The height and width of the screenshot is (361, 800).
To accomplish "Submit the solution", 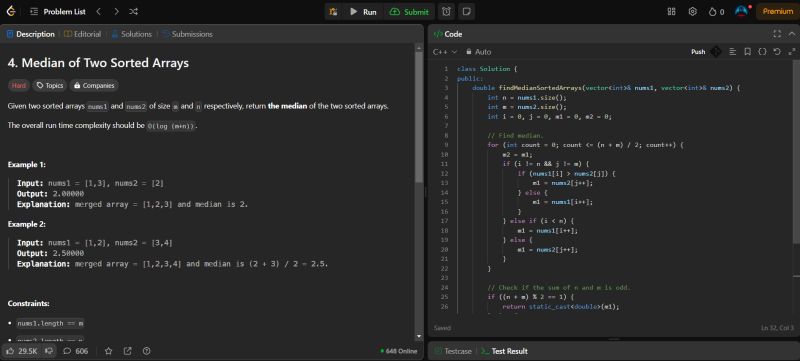I will tap(409, 12).
